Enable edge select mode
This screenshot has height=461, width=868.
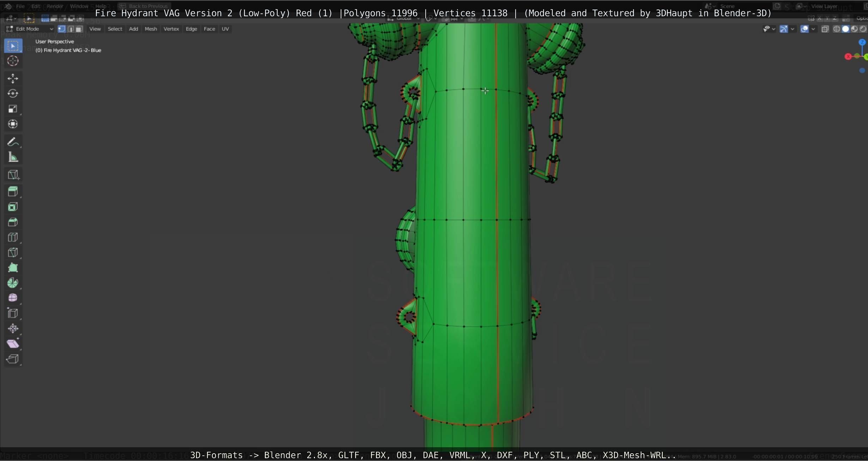(71, 29)
